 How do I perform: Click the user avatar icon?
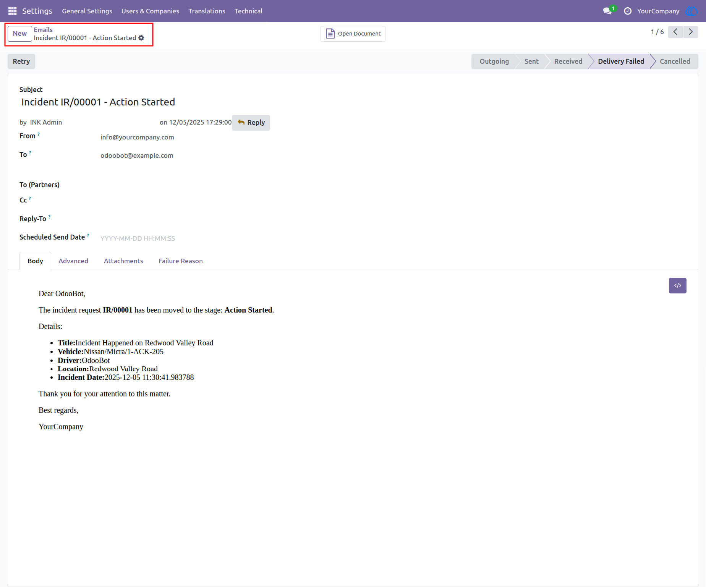pyautogui.click(x=692, y=11)
